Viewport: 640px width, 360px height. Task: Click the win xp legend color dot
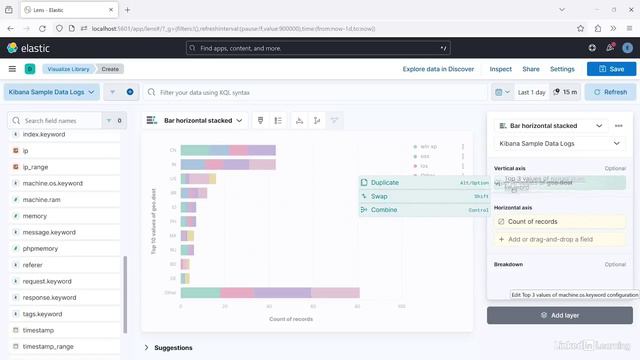pyautogui.click(x=415, y=147)
